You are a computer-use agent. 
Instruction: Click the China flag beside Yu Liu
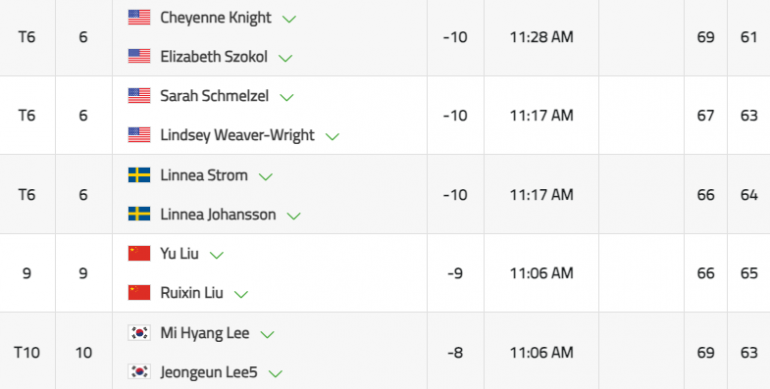139,253
